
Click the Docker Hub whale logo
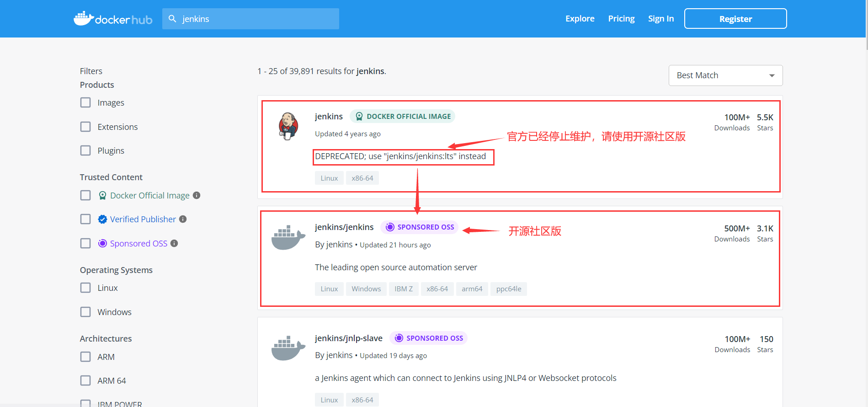(113, 19)
